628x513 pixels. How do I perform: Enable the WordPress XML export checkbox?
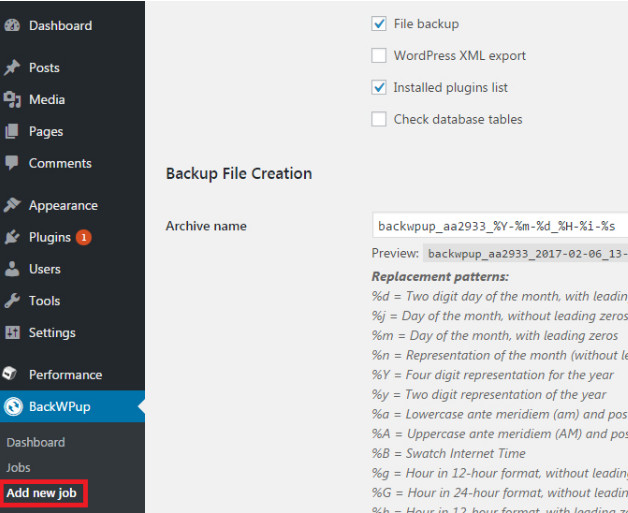[378, 55]
